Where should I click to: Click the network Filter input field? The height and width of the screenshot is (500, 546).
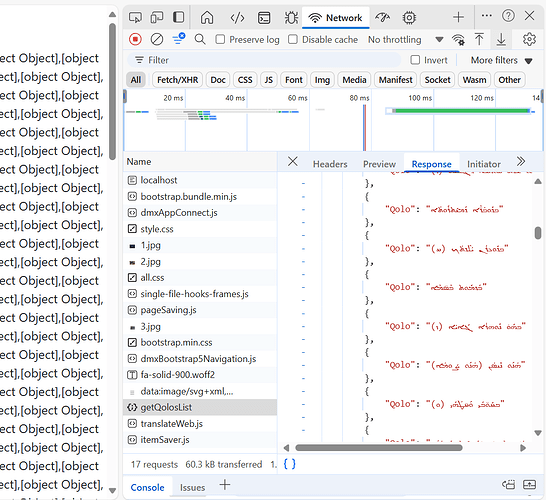coord(264,60)
